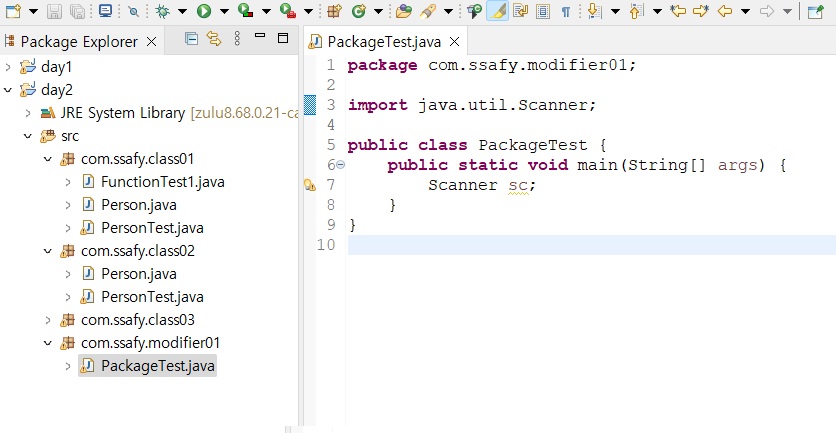Jump to Next Edit Location icon
This screenshot has width=836, height=433.
pyautogui.click(x=701, y=11)
